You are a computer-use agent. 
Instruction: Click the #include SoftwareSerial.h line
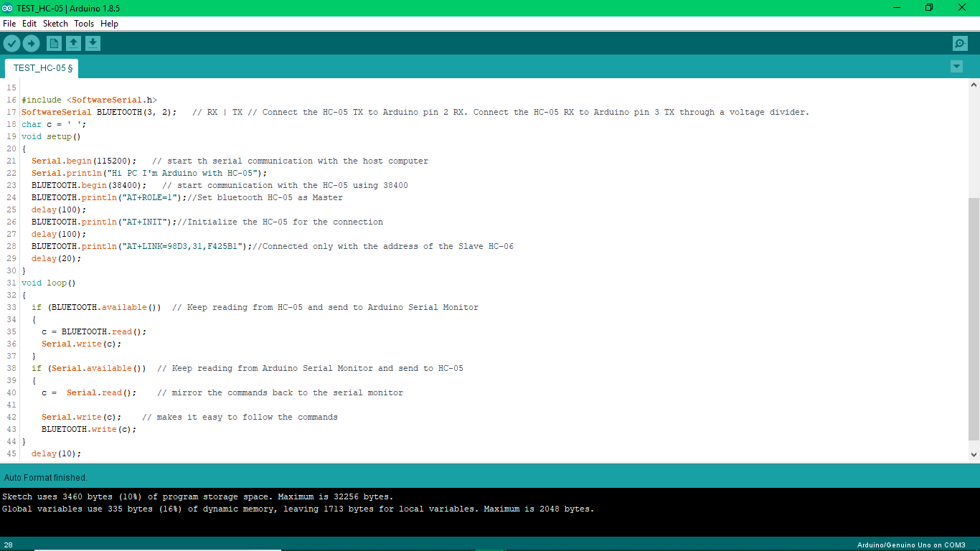pyautogui.click(x=89, y=100)
